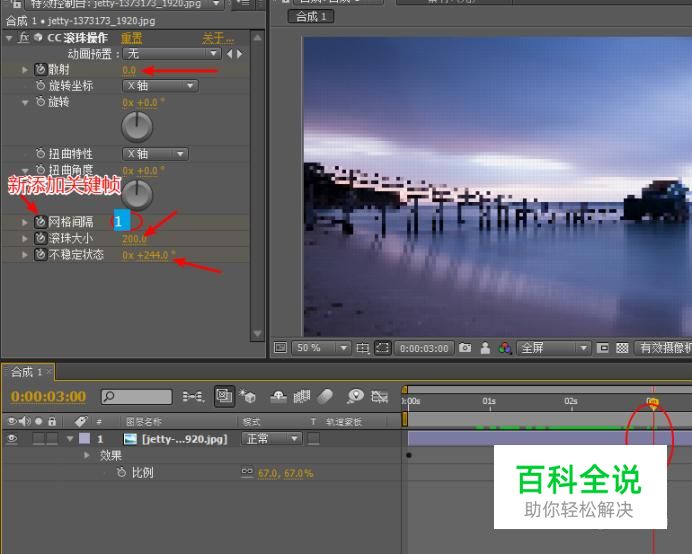Open the 正常 blend mode dropdown
Viewport: 692px width, 554px height.
pyautogui.click(x=271, y=438)
